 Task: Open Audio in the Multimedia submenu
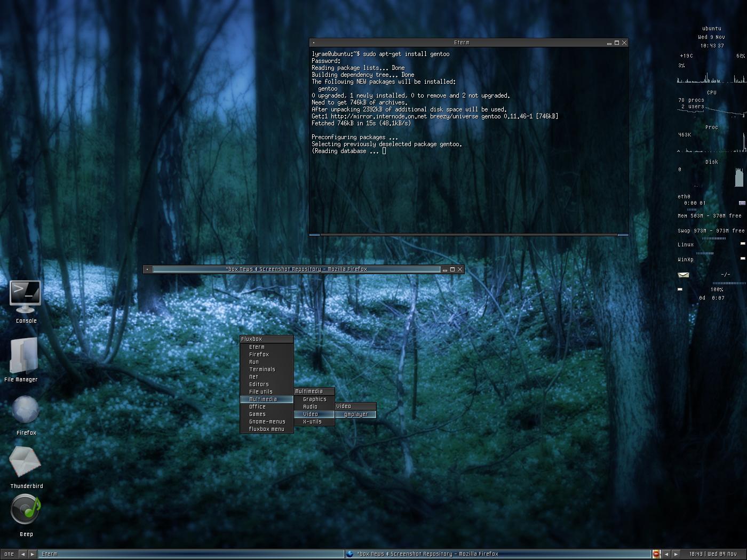point(314,407)
